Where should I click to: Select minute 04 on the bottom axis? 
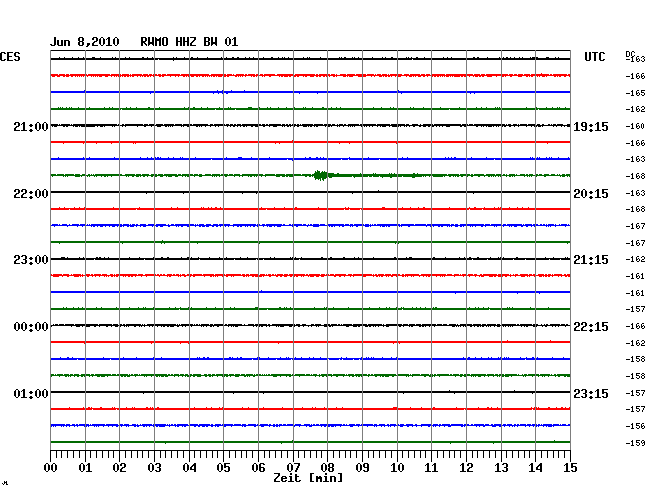click(x=189, y=468)
